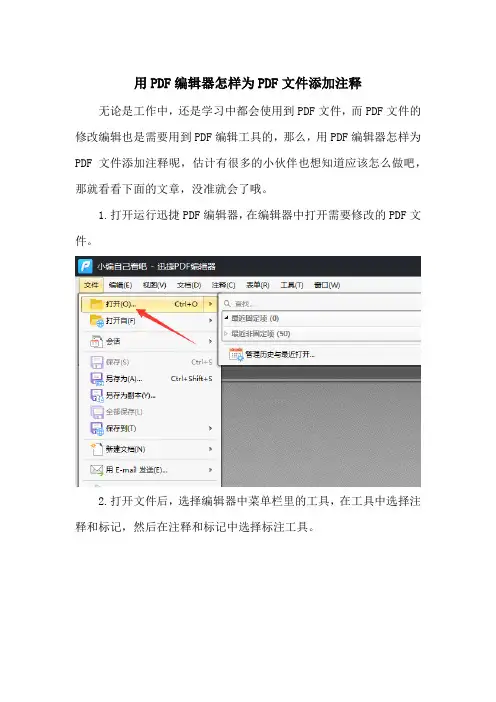Click the line 那就看看下面的文章，没准就会了哦
This screenshot has height=702, width=496.
[x=172, y=189]
